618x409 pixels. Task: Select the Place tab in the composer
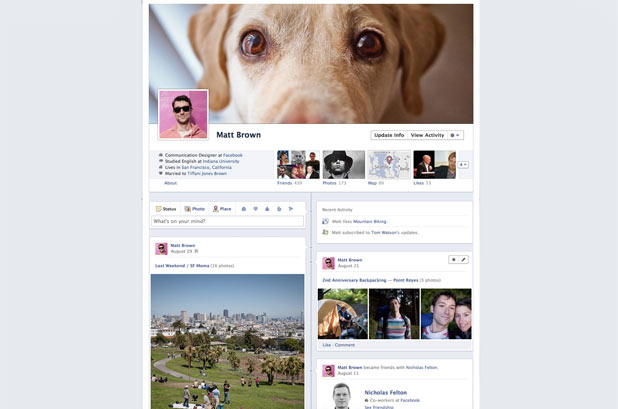point(222,209)
